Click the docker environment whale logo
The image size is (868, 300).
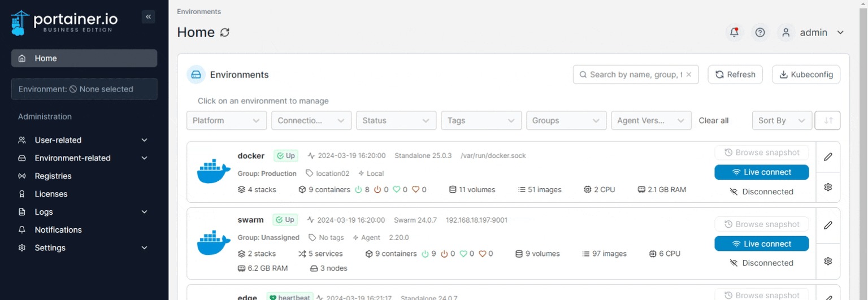(214, 172)
